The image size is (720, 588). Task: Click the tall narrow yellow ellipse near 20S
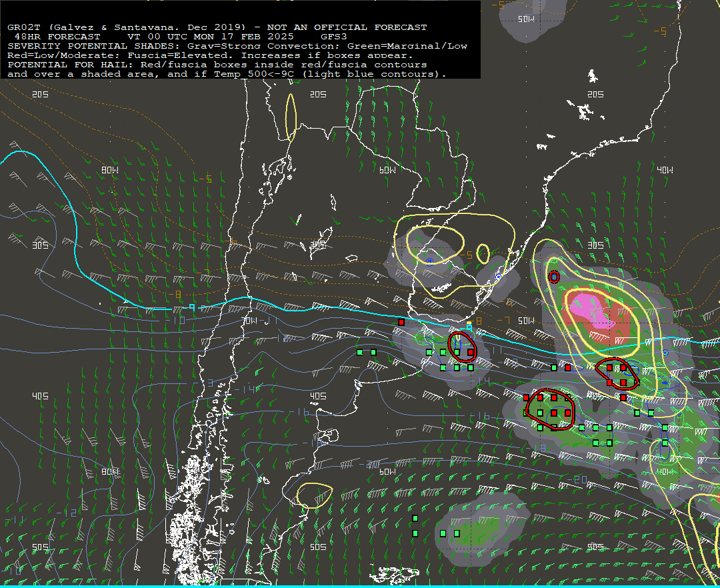(x=291, y=117)
